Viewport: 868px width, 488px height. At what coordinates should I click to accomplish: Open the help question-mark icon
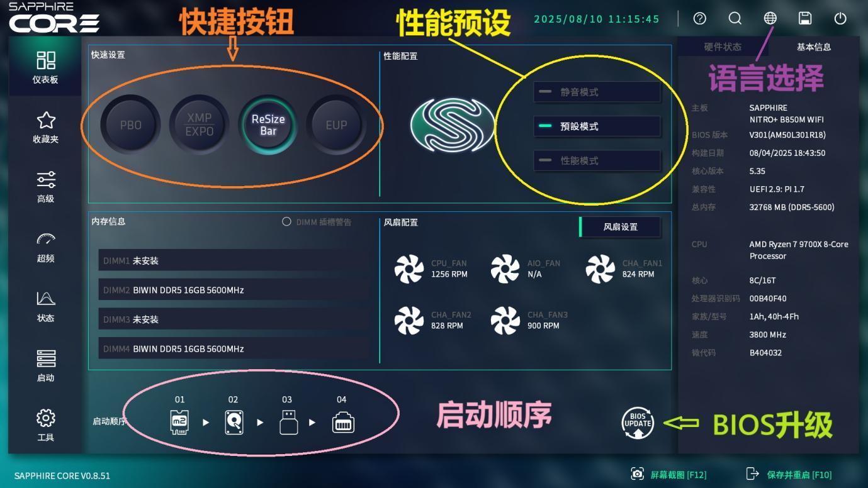[699, 19]
